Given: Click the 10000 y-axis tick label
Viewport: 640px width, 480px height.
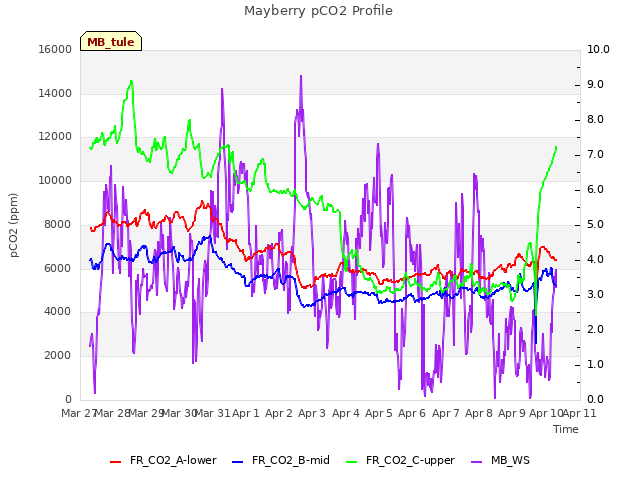Looking at the screenshot, I should tap(55, 180).
